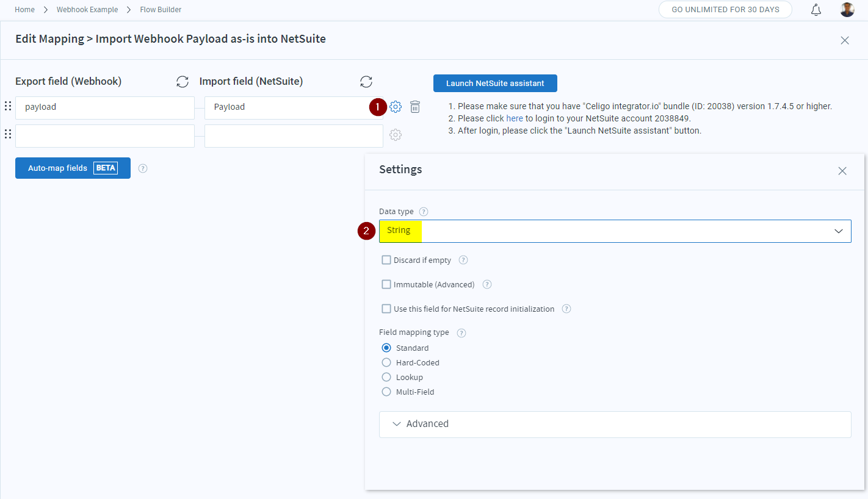Open the user profile avatar menu
Screen dimensions: 868x499
(x=847, y=10)
